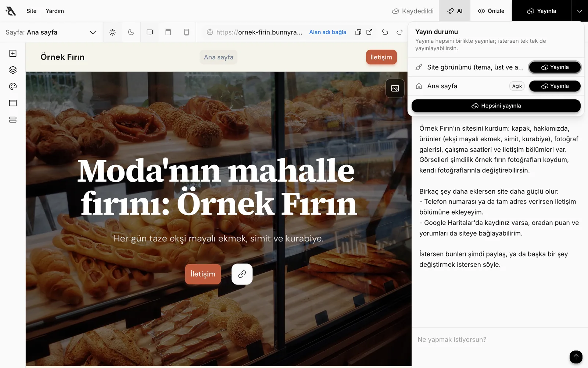Screen dimensions: 588x368
Task: Click the top Yayınla publish button
Action: [x=542, y=11]
